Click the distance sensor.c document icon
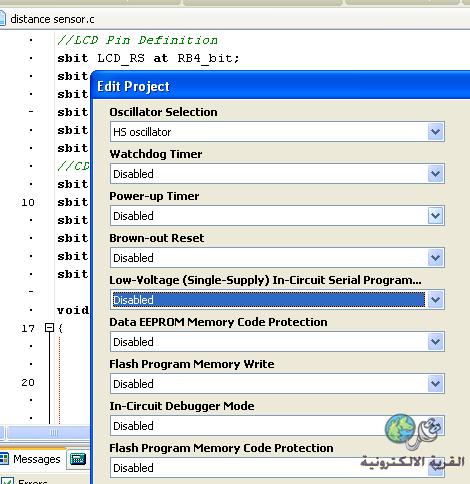This screenshot has width=470, height=484. pos(2,18)
